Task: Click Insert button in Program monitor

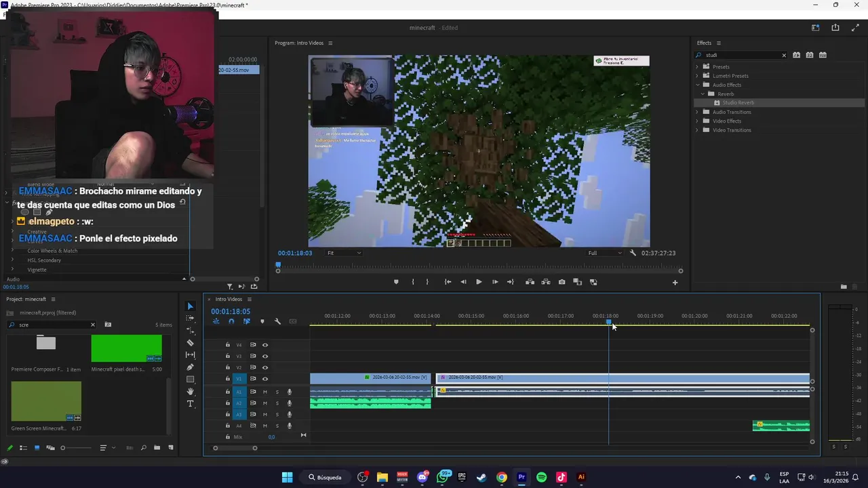Action: (530, 282)
